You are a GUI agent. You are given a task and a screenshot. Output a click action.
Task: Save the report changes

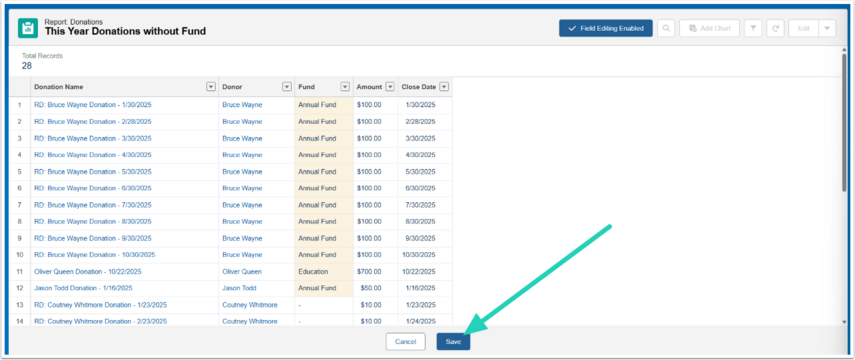453,341
